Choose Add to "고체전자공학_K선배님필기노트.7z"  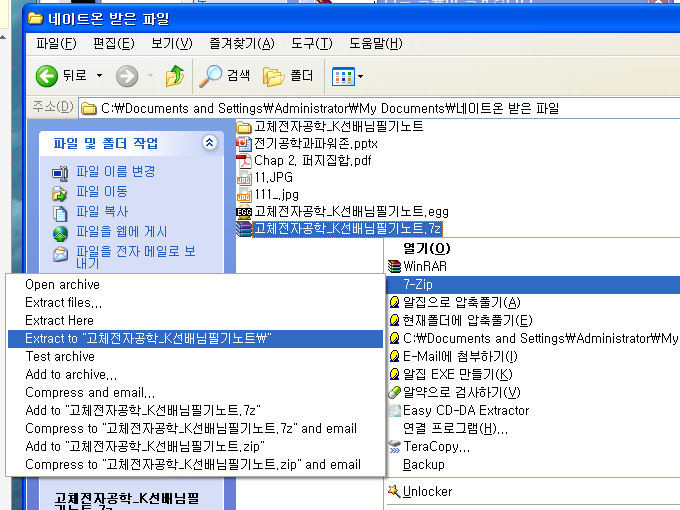[x=195, y=410]
